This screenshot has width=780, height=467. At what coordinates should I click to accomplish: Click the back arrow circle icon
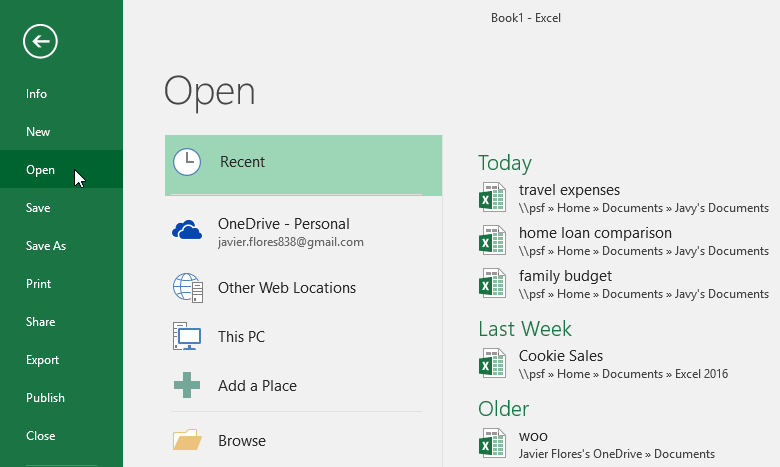pos(40,41)
